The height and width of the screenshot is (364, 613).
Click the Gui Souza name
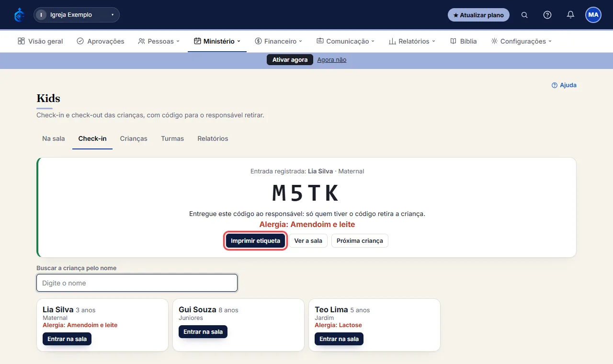coord(197,310)
